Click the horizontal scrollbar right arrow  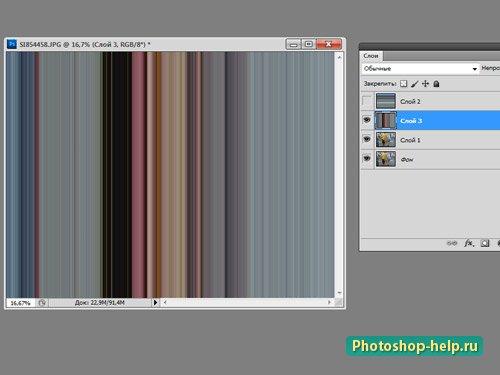point(329,302)
